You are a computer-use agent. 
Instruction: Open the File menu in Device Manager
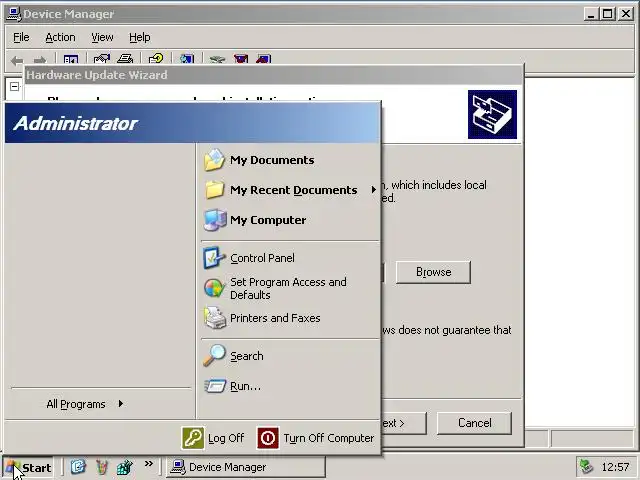point(21,37)
